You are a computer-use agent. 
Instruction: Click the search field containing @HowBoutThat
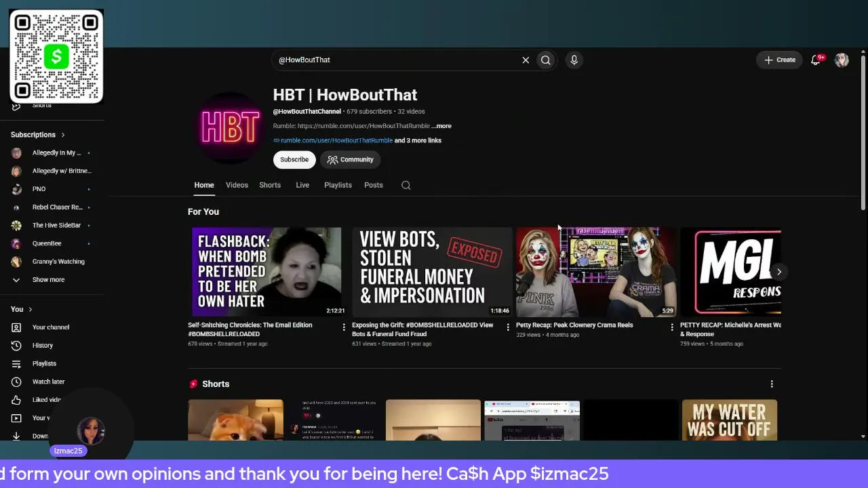tap(397, 60)
